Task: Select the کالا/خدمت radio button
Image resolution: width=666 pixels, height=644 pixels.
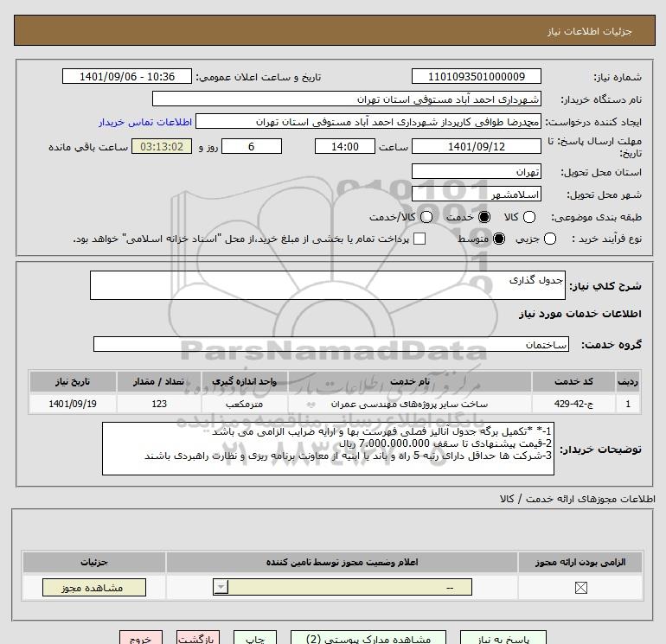Action: [426, 217]
